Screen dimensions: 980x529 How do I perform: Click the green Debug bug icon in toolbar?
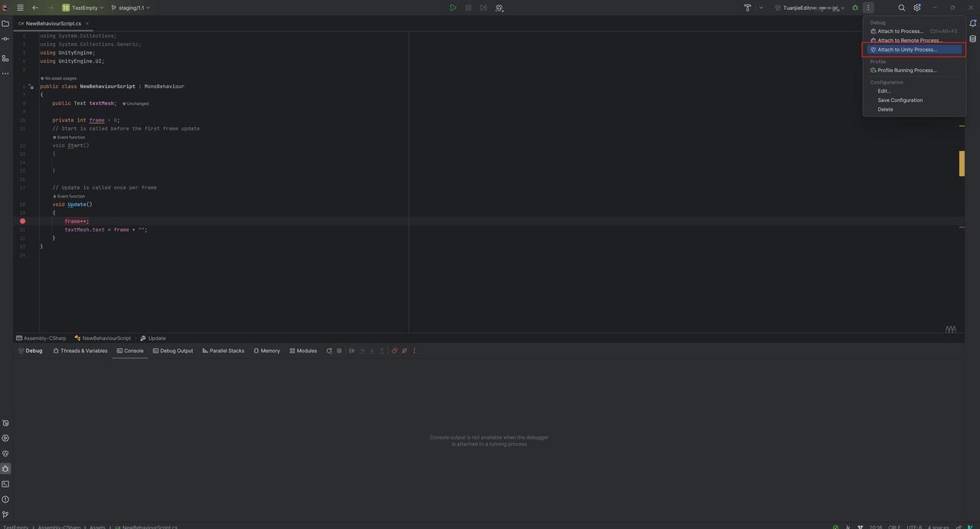coord(855,8)
